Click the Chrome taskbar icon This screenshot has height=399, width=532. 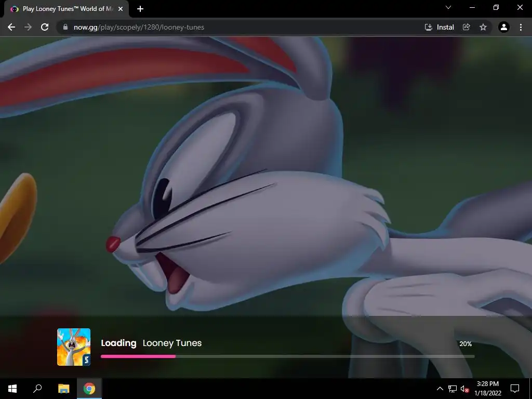pos(89,389)
